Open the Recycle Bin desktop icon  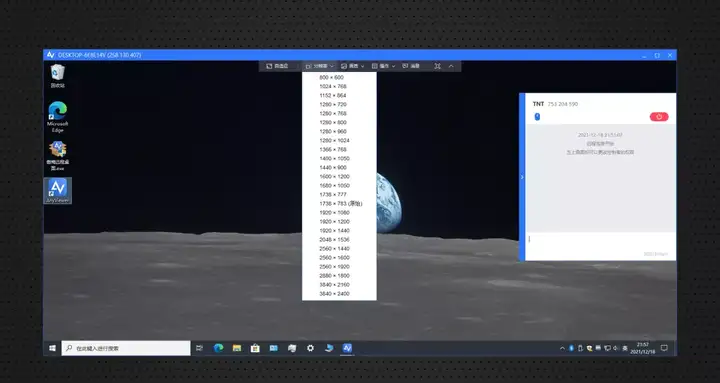(57, 76)
